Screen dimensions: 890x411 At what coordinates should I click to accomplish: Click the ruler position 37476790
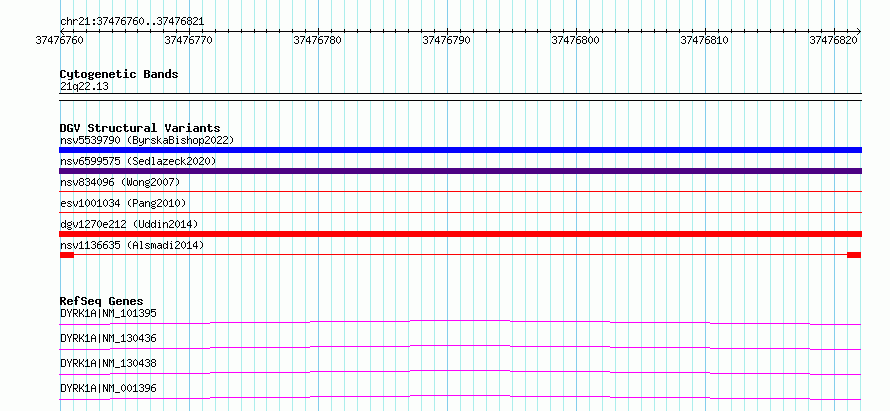(447, 40)
